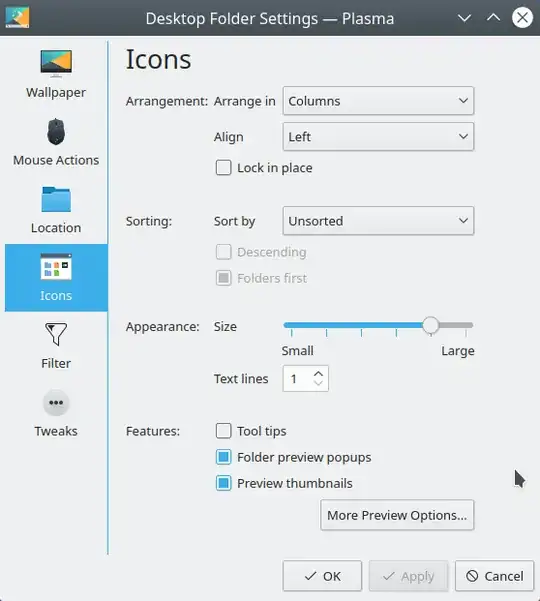
Task: Open the Sort by Unsorted dropdown
Action: (378, 221)
